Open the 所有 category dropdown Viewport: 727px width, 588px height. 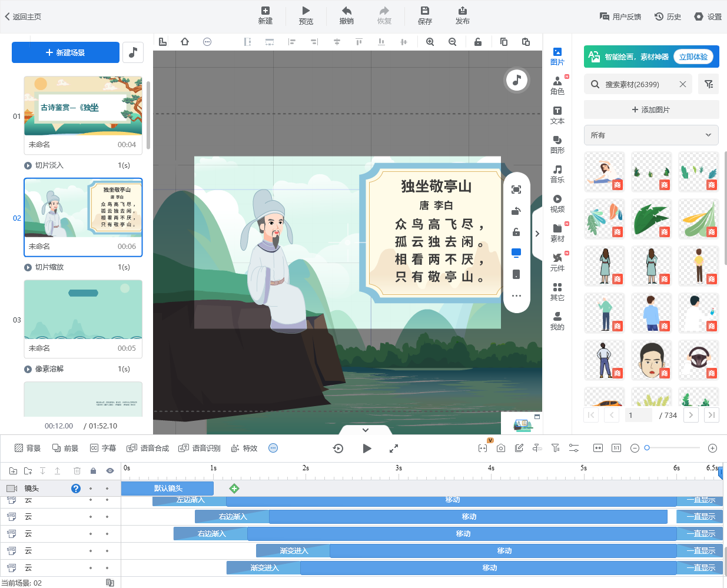tap(652, 135)
